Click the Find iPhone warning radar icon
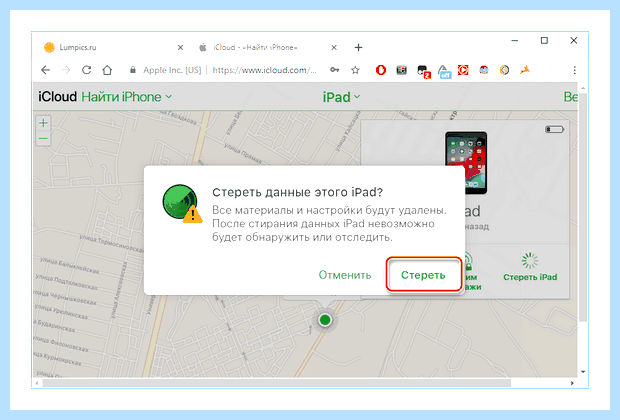 (x=182, y=202)
